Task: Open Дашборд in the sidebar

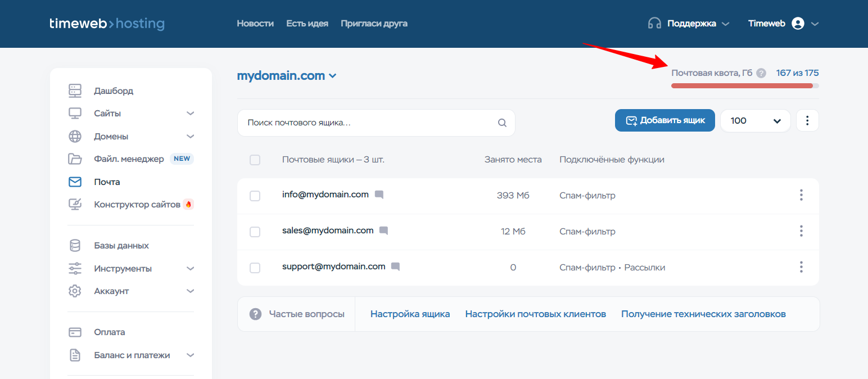Action: coord(113,91)
